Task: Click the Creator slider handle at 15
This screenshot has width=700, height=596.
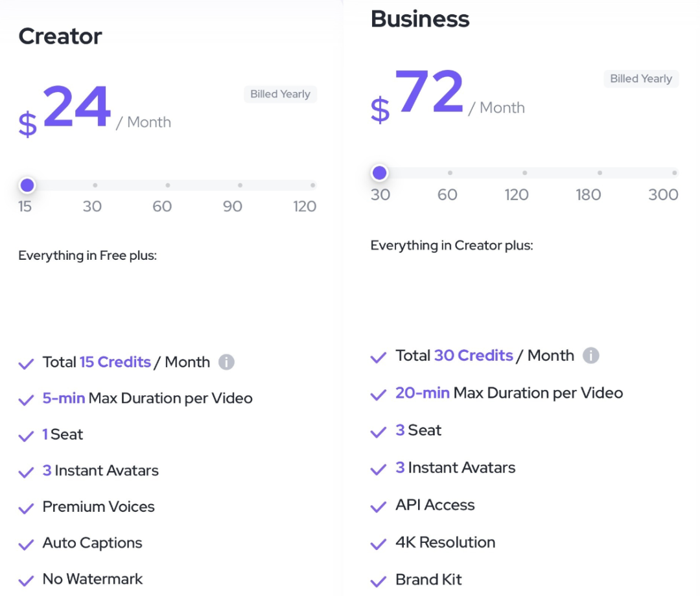Action: [x=27, y=185]
